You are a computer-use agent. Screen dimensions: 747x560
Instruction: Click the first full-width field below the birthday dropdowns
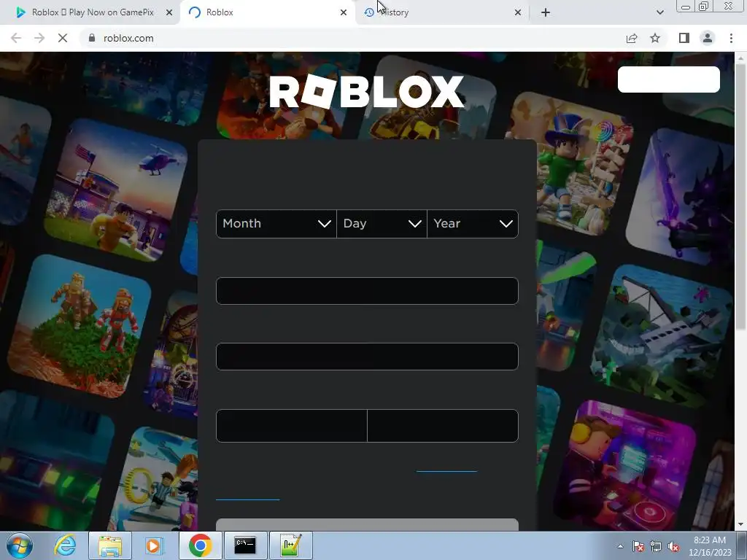[367, 291]
